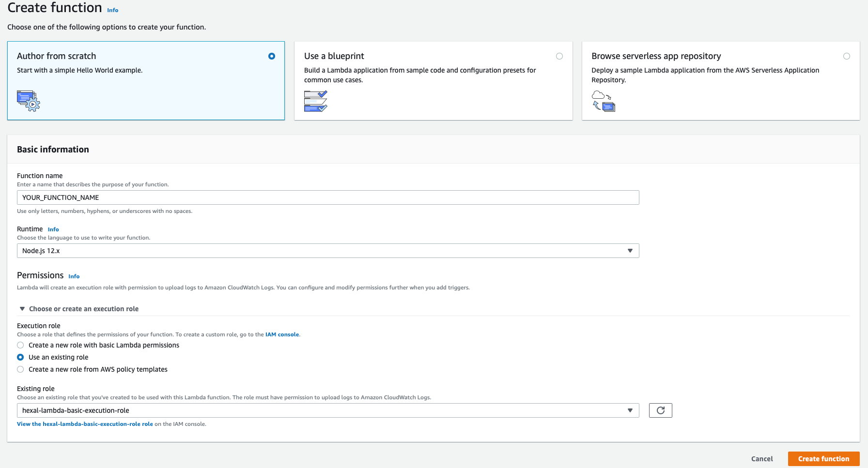Open the Runtime Info link

click(x=53, y=229)
